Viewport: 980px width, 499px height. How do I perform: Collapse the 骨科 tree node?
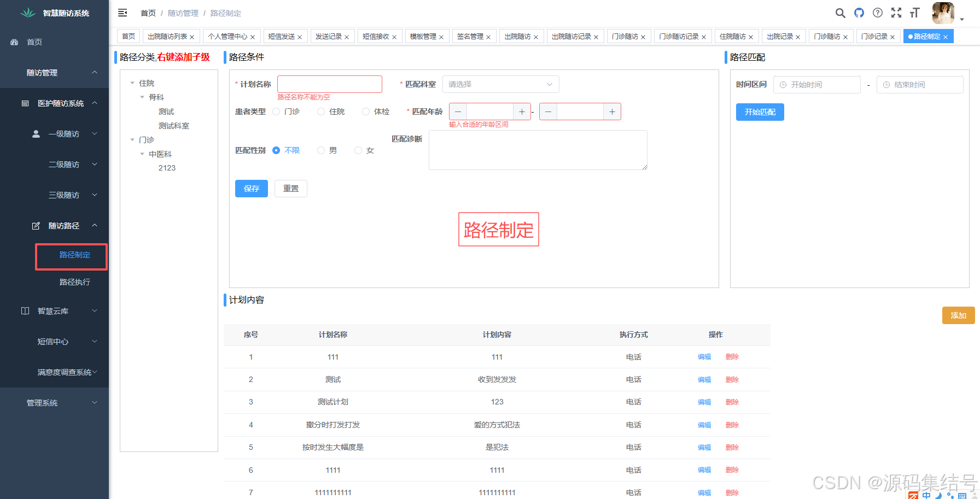[142, 97]
